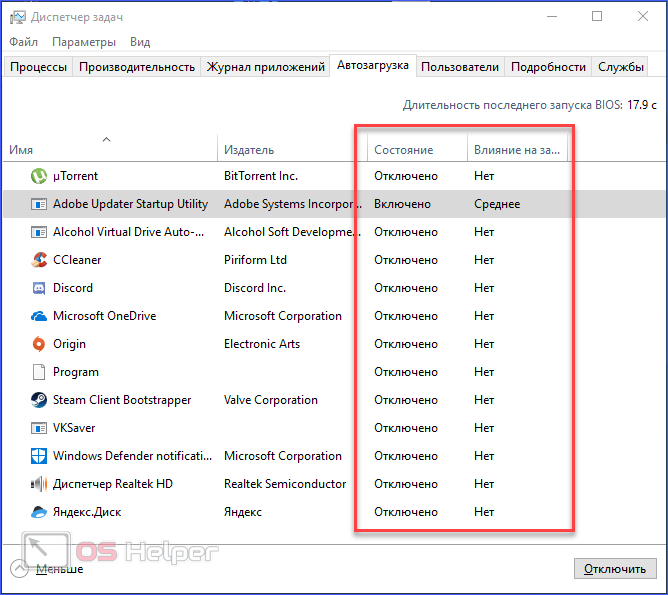Select the Яндекс.Диск name text
Viewport: 668px width, 595px height.
(x=87, y=512)
